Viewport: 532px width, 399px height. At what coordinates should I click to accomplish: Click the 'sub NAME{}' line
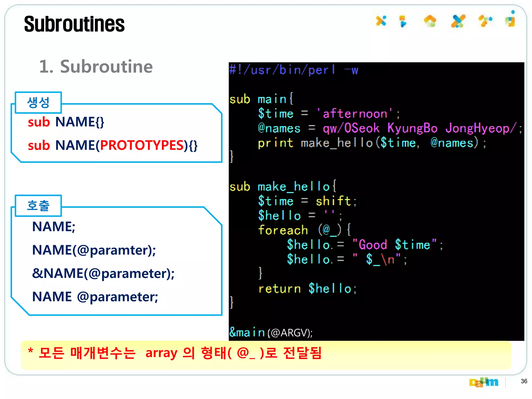[x=66, y=122]
